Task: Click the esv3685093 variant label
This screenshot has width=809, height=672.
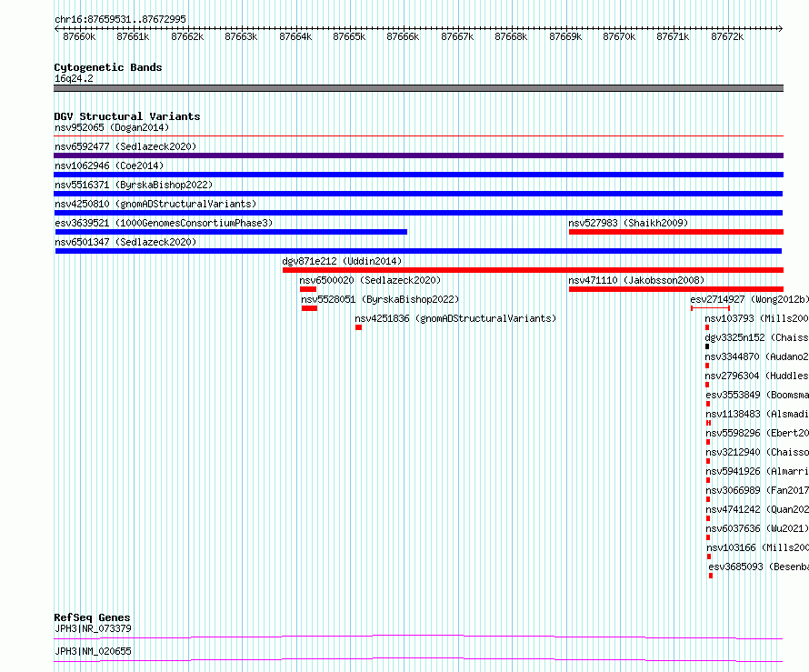Action: tap(758, 567)
